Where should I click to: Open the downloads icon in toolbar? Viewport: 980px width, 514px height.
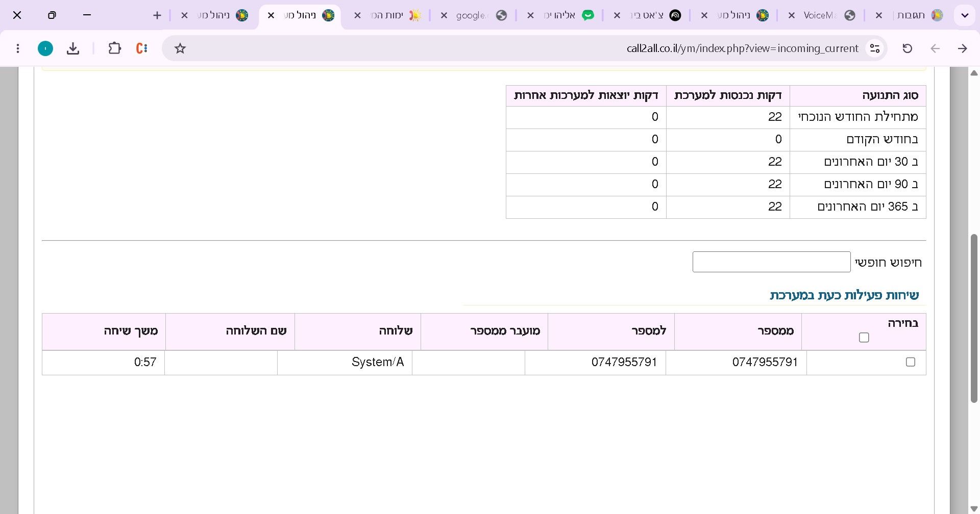tap(73, 48)
